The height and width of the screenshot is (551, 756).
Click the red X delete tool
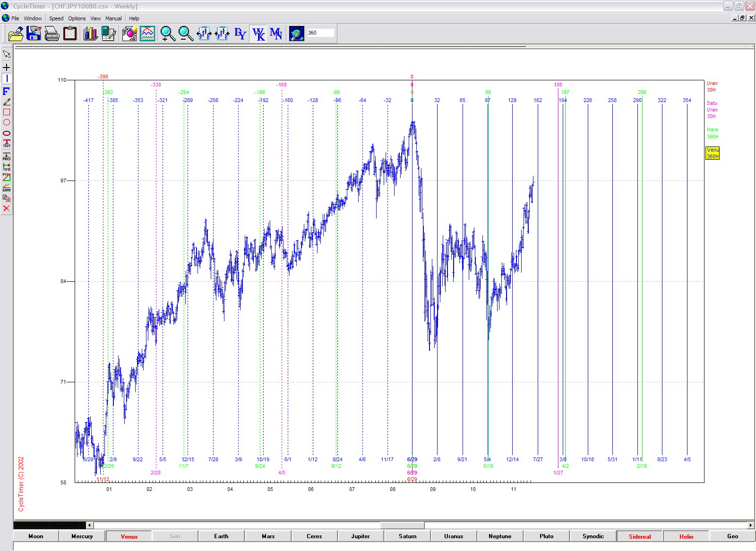point(7,208)
